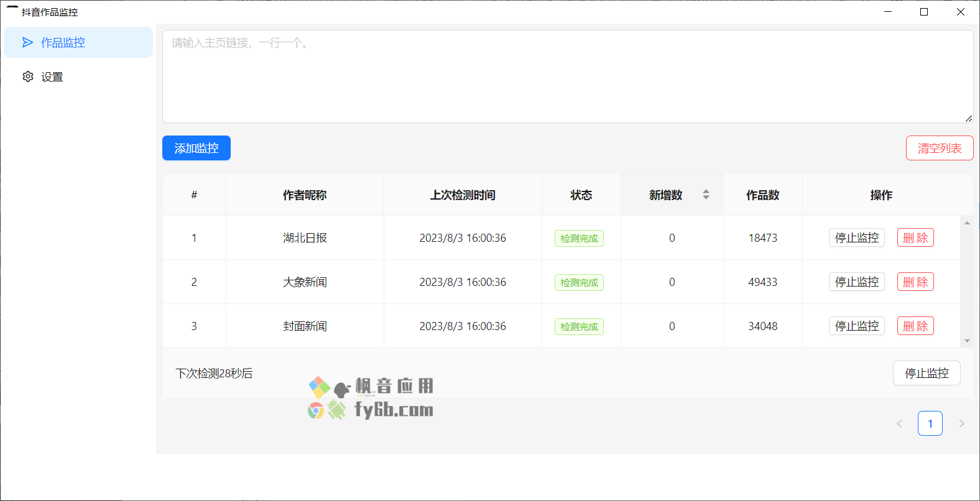The height and width of the screenshot is (501, 980).
Task: Click works count 34048
Action: (x=763, y=326)
